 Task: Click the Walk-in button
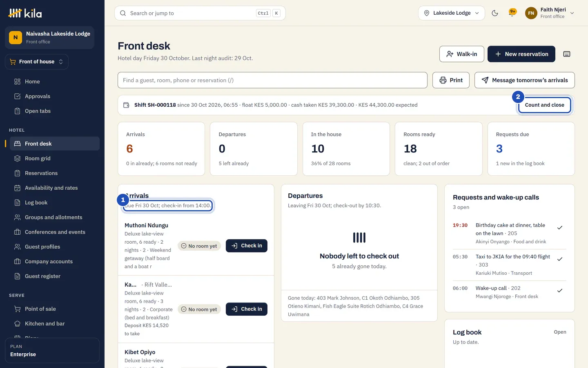pos(462,54)
